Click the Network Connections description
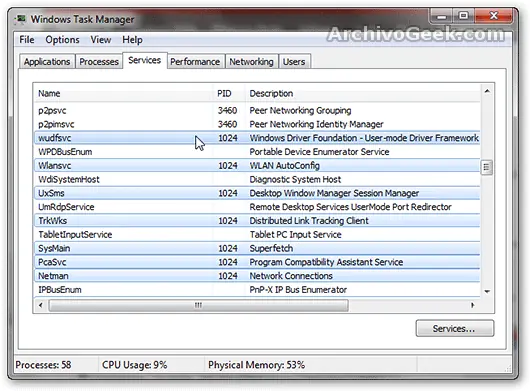Viewport: 530px width, 391px height. coord(291,276)
